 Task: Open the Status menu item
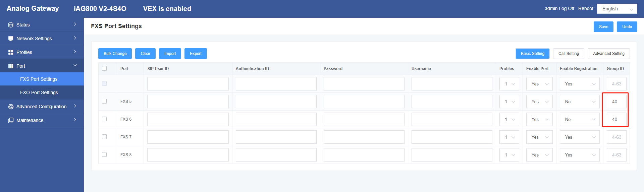(42, 25)
